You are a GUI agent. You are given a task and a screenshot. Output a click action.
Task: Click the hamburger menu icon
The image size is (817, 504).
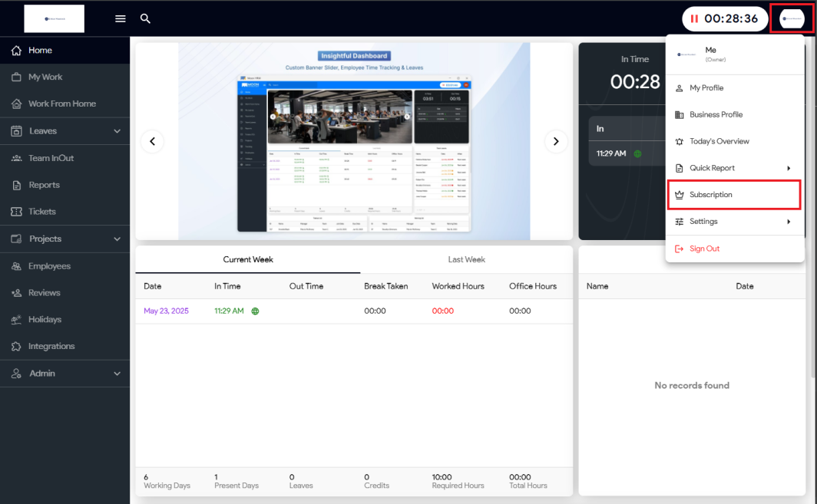120,18
